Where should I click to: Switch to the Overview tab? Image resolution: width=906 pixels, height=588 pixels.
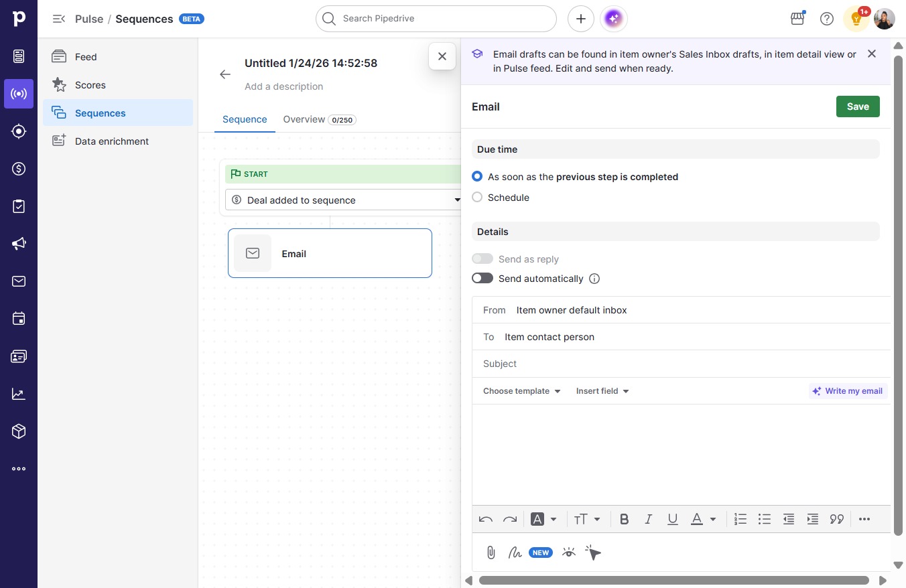pyautogui.click(x=319, y=119)
